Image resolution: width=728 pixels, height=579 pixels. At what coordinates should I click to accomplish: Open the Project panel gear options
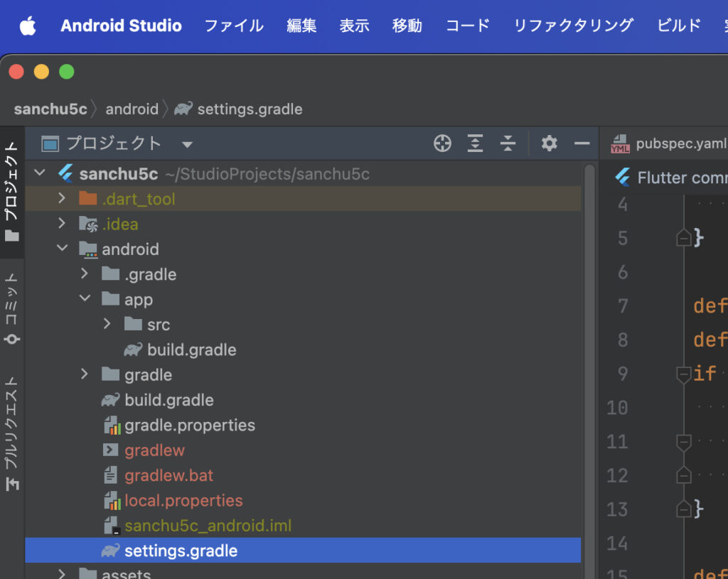[x=549, y=144]
